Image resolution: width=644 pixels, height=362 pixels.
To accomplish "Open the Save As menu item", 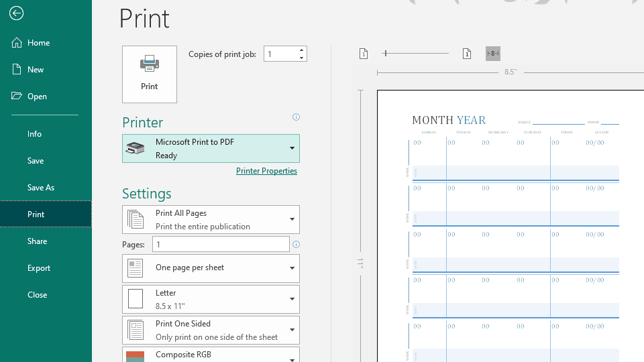I will point(41,188).
